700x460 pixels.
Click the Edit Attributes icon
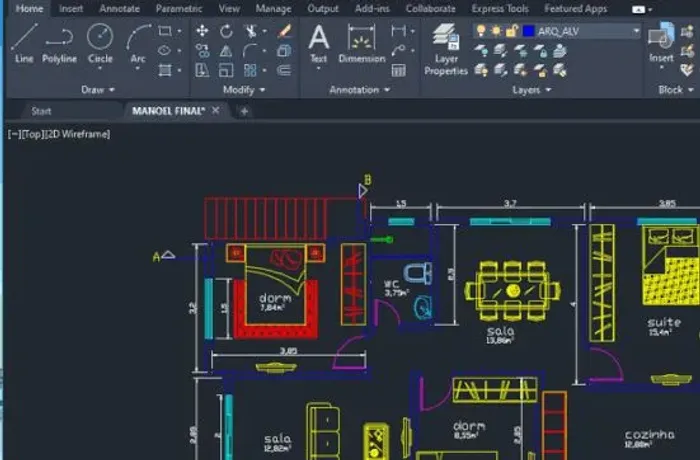[687, 70]
